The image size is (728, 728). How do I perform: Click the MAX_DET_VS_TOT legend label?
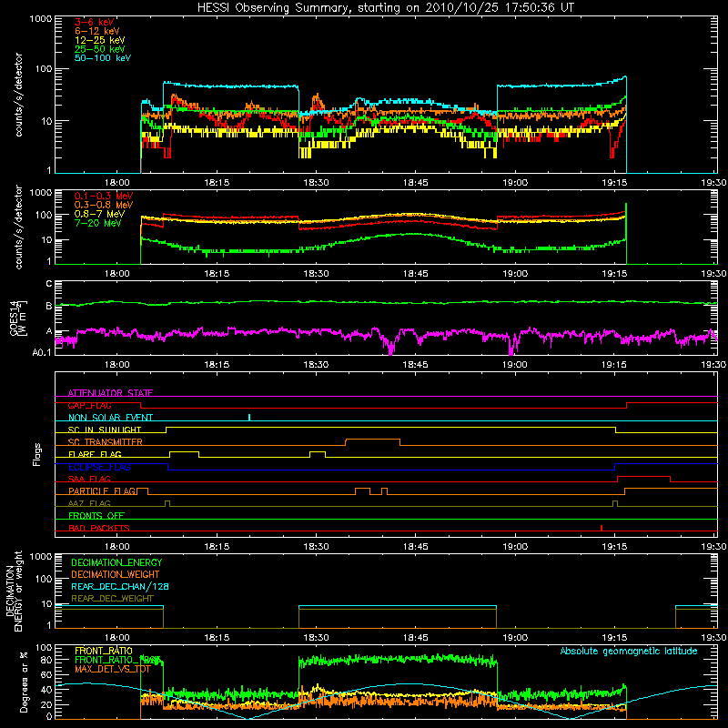tap(113, 669)
